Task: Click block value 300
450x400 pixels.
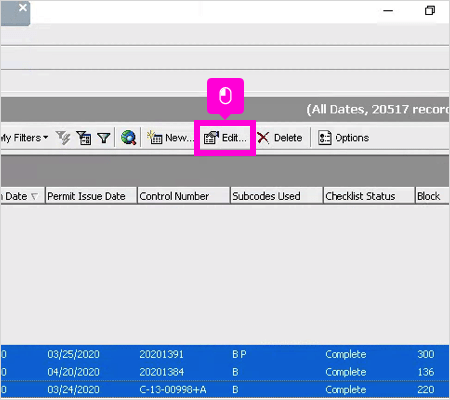Action: tap(426, 354)
